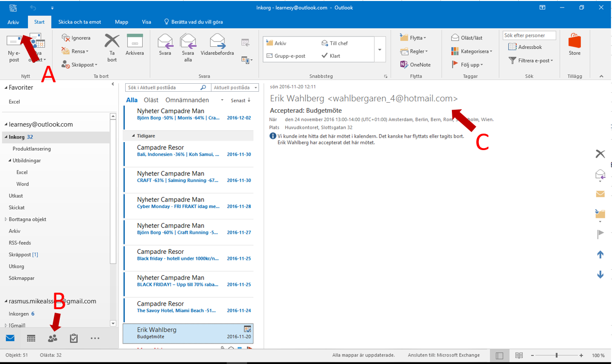Collapse the Tidigare message group
This screenshot has width=612, height=364.
tap(134, 136)
